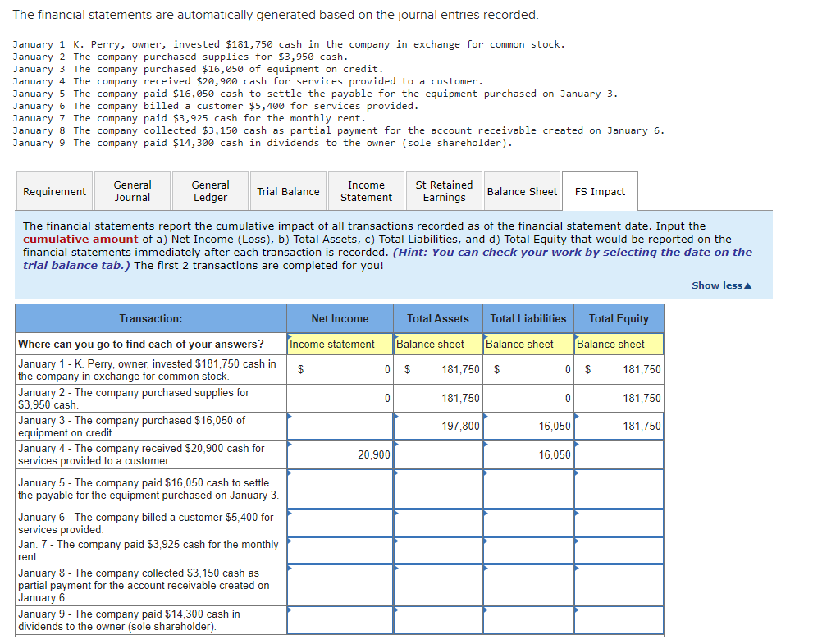Click Total Assets input for January 4 row
Screen dimensions: 813x644
pos(437,454)
